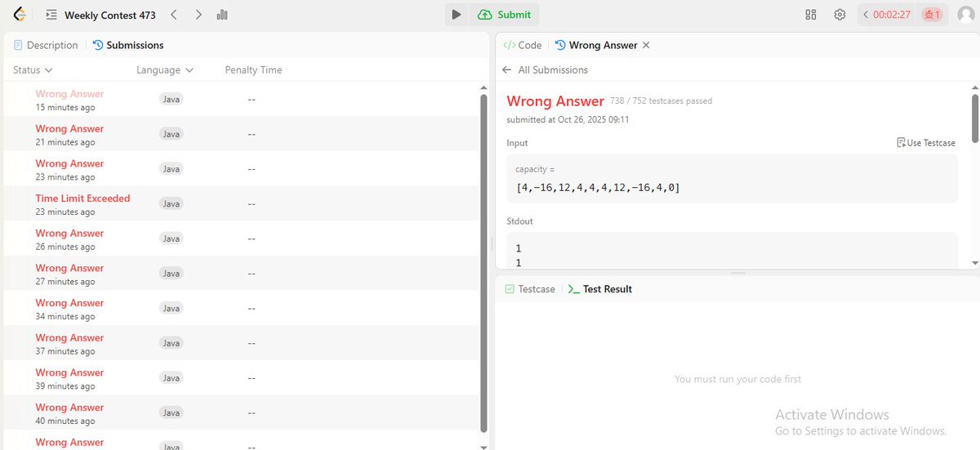Click the contest countdown timer 00:02:27
This screenshot has width=980, height=450.
click(891, 15)
